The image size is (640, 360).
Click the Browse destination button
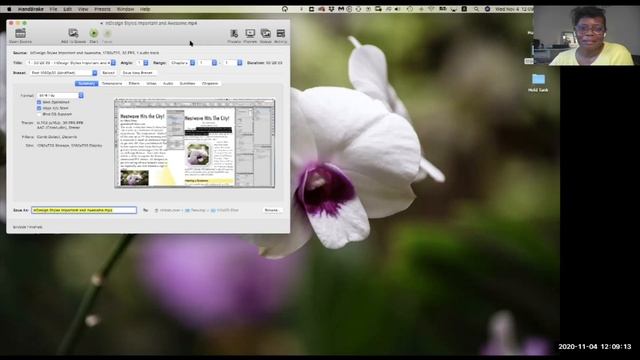pos(271,210)
